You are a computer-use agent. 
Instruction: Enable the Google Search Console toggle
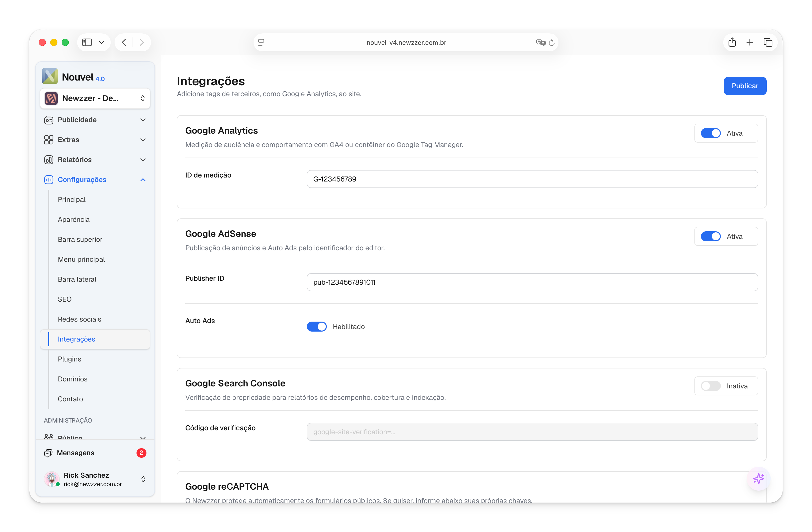(711, 386)
